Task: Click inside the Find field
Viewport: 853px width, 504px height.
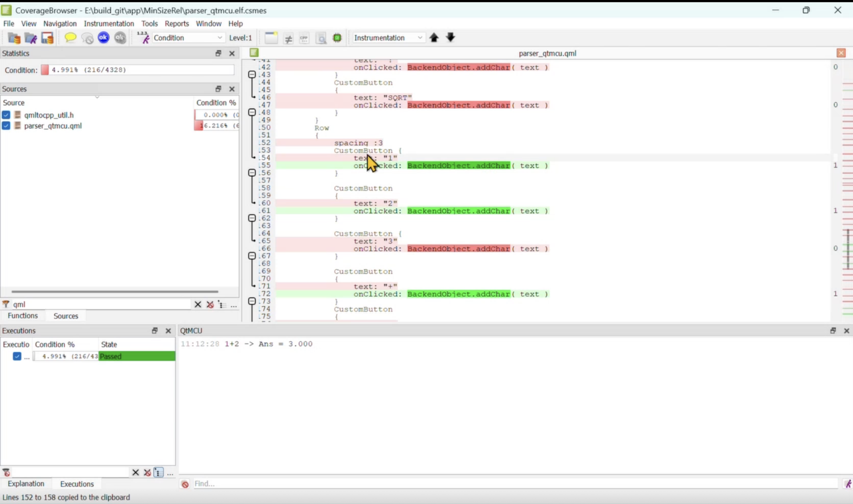Action: tap(272, 483)
